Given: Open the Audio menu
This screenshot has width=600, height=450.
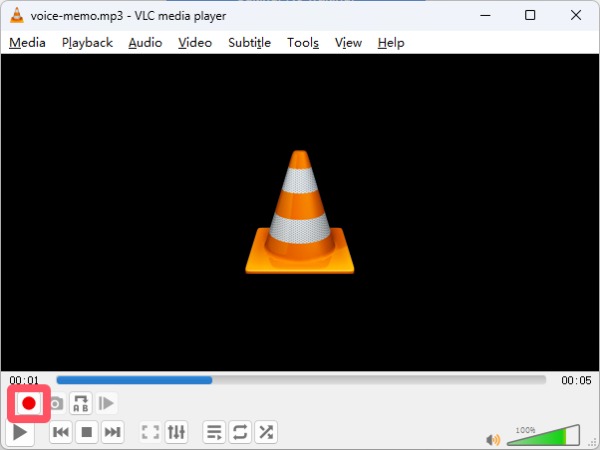Looking at the screenshot, I should [145, 42].
